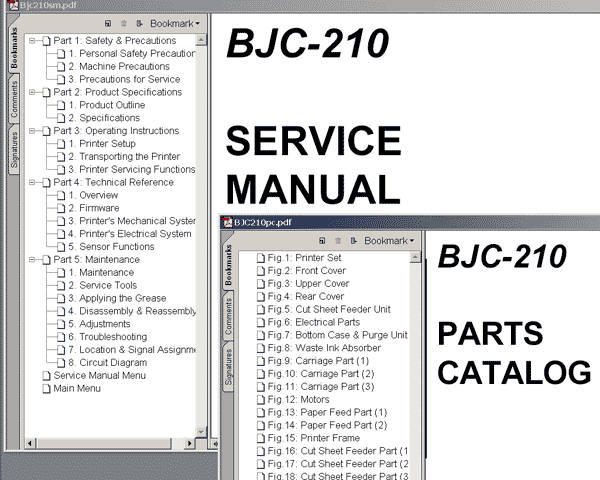The width and height of the screenshot is (600, 480).
Task: Switch to Signatures tab in BJC210pc.pdf window
Action: 228,367
